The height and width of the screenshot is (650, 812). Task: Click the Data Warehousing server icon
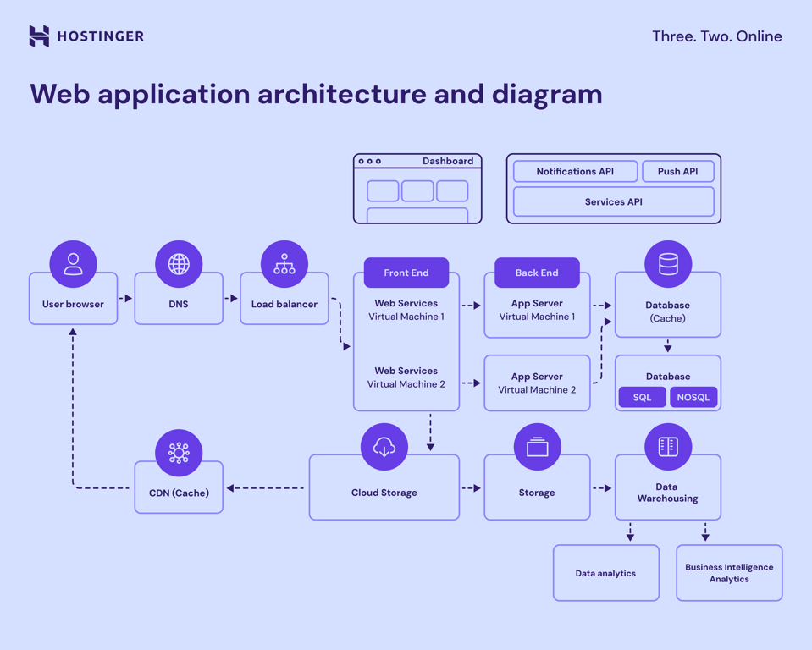(x=667, y=445)
